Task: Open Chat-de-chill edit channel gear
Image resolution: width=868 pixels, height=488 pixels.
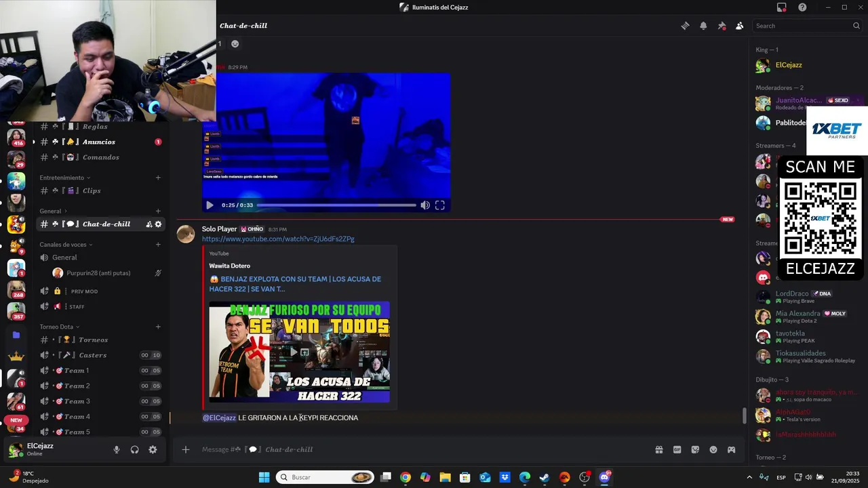Action: click(x=158, y=224)
